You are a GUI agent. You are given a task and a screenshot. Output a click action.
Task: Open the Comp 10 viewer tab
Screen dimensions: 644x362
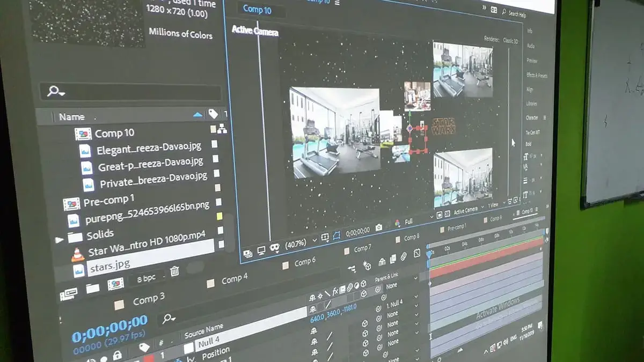pyautogui.click(x=257, y=9)
